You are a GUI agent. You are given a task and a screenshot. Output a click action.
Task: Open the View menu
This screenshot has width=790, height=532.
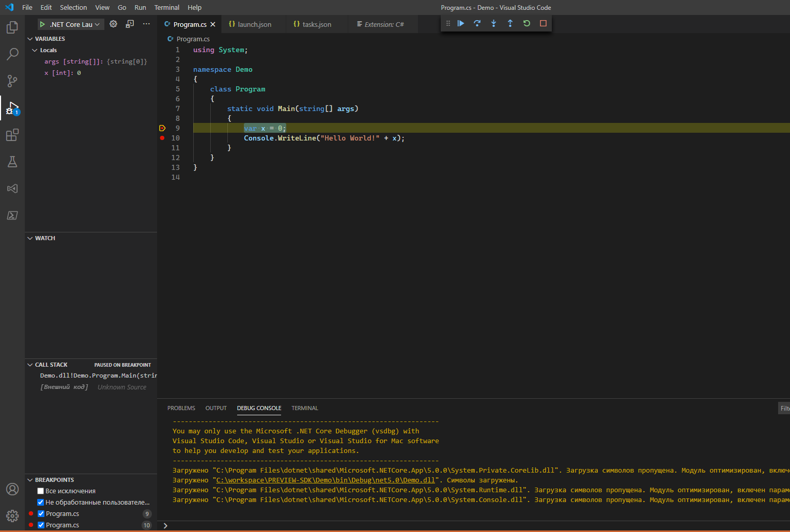coord(102,7)
